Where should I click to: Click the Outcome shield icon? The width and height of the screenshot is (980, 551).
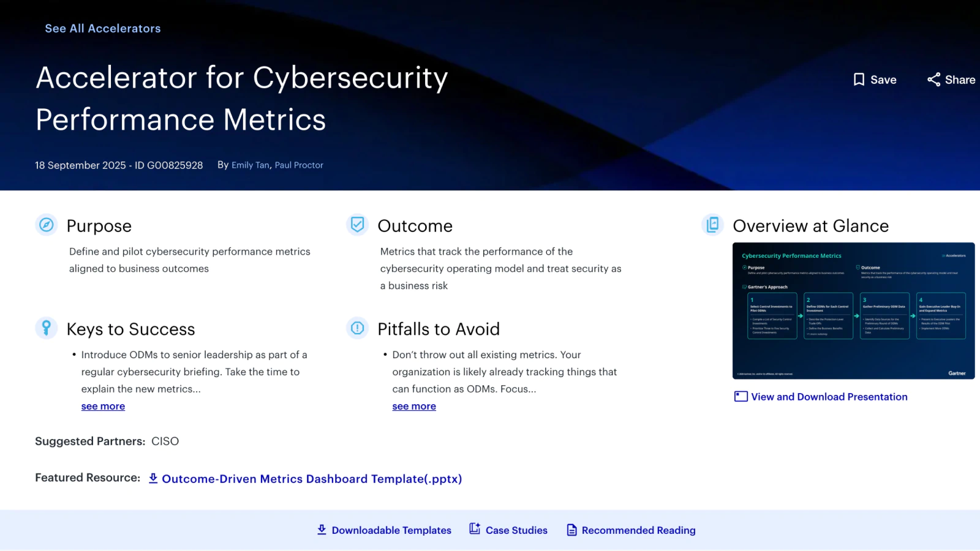click(357, 225)
